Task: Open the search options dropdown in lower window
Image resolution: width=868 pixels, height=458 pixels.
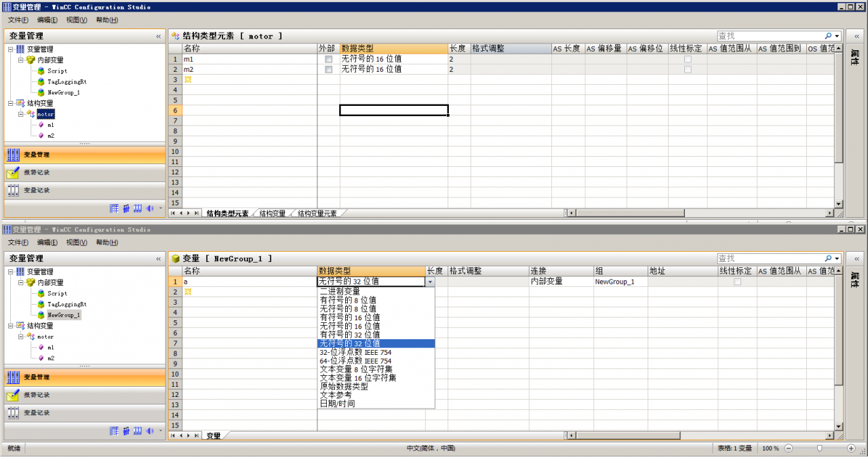Action: (837, 259)
